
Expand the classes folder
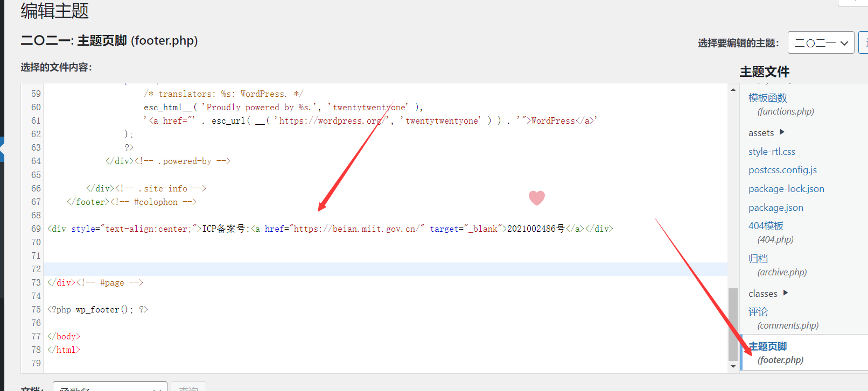tap(768, 294)
